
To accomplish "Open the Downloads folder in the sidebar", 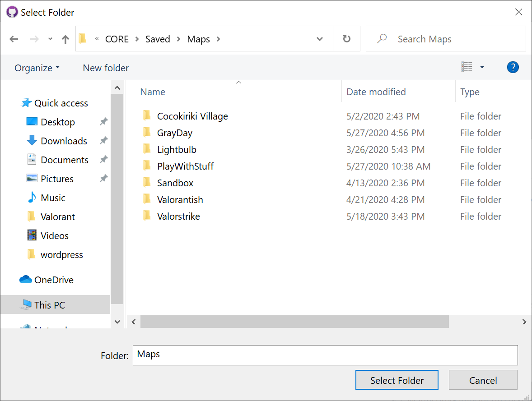I will pos(64,141).
